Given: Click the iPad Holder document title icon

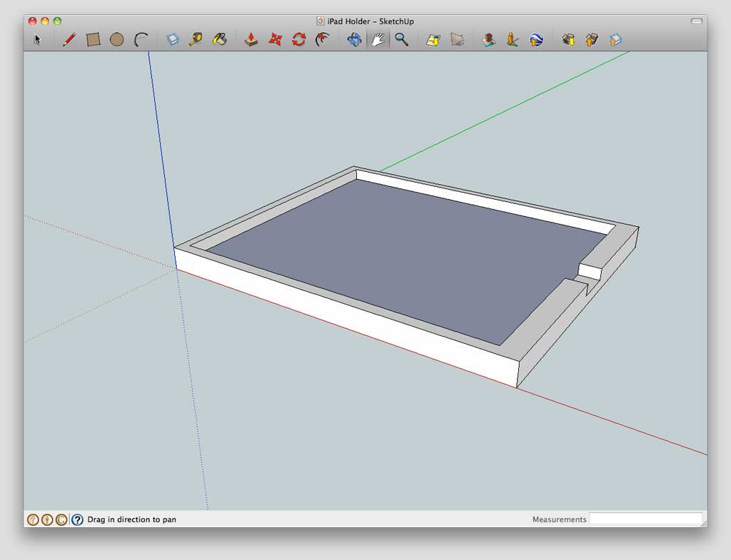Looking at the screenshot, I should click(x=321, y=21).
